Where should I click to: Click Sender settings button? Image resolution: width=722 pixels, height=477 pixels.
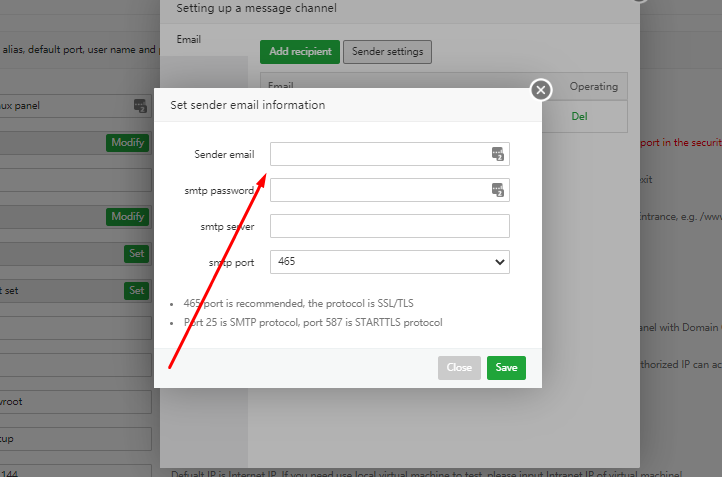[x=387, y=52]
